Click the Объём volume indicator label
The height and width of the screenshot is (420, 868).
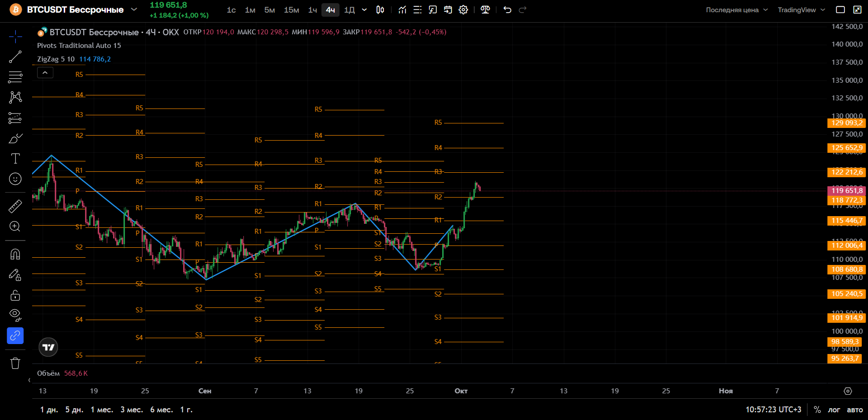coord(48,373)
